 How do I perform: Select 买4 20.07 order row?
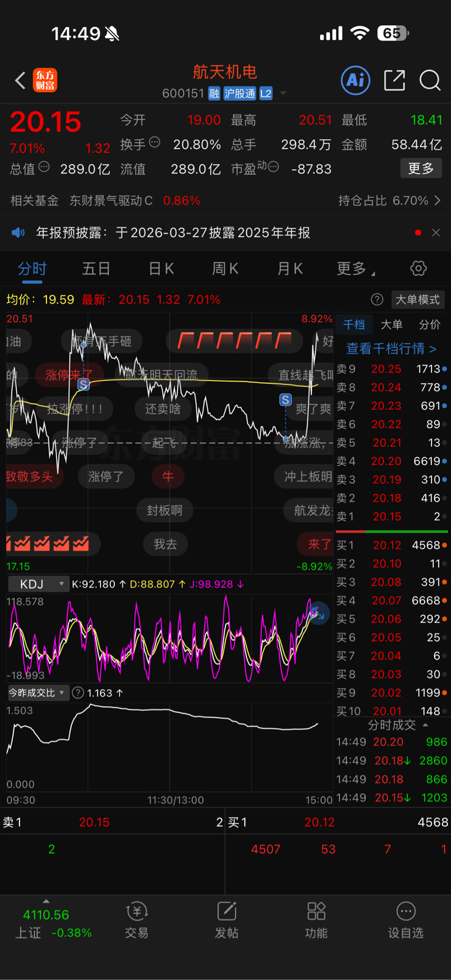tap(392, 601)
